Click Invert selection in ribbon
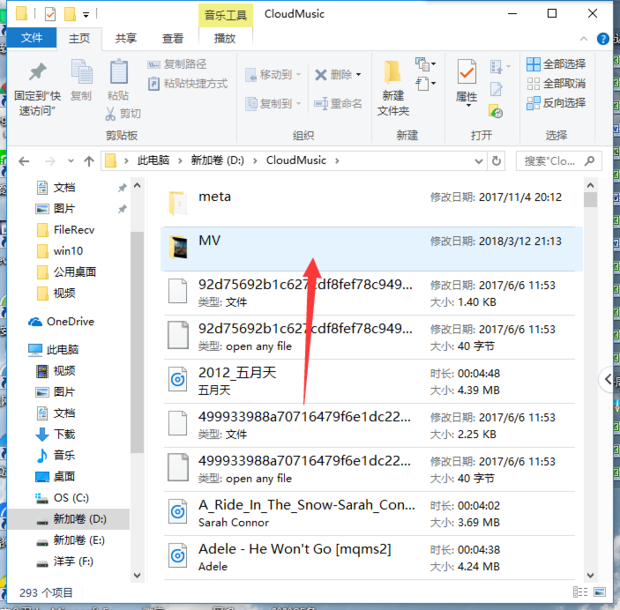Image resolution: width=620 pixels, height=610 pixels. [556, 103]
